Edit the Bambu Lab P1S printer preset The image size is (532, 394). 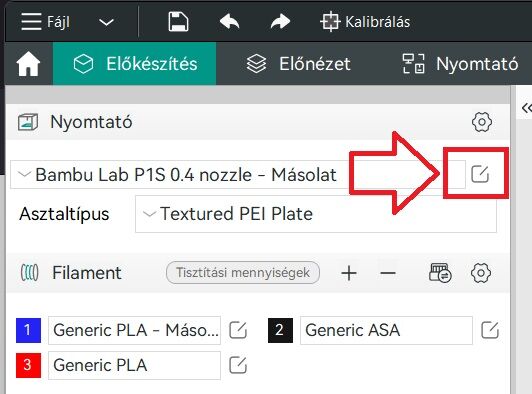coord(480,174)
